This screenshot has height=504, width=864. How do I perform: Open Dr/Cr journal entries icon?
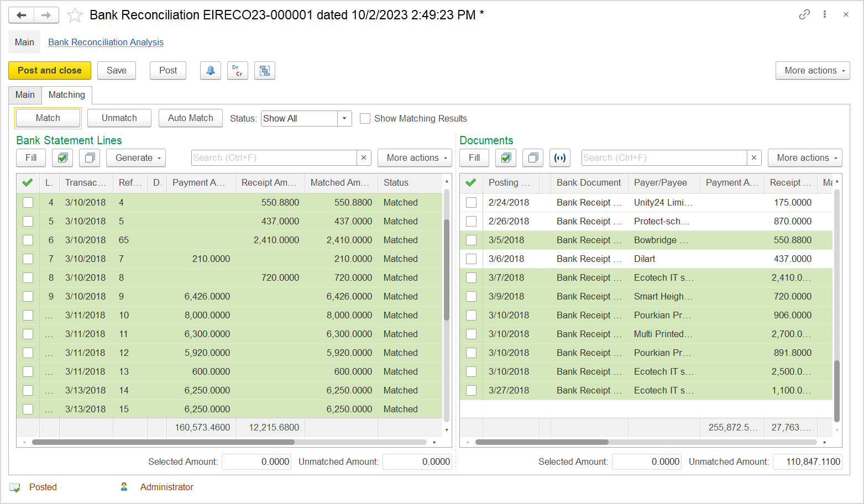click(238, 71)
